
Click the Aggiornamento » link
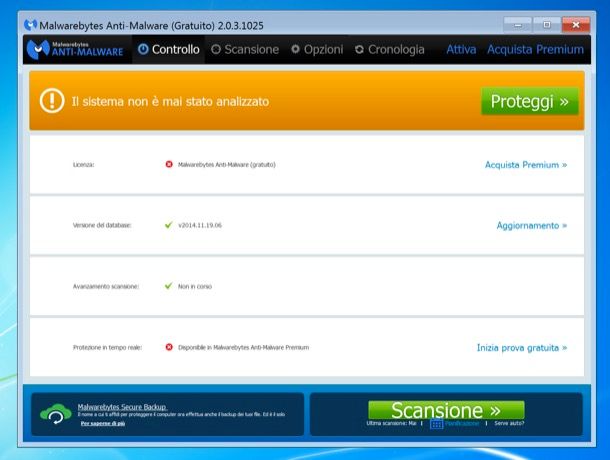point(532,225)
